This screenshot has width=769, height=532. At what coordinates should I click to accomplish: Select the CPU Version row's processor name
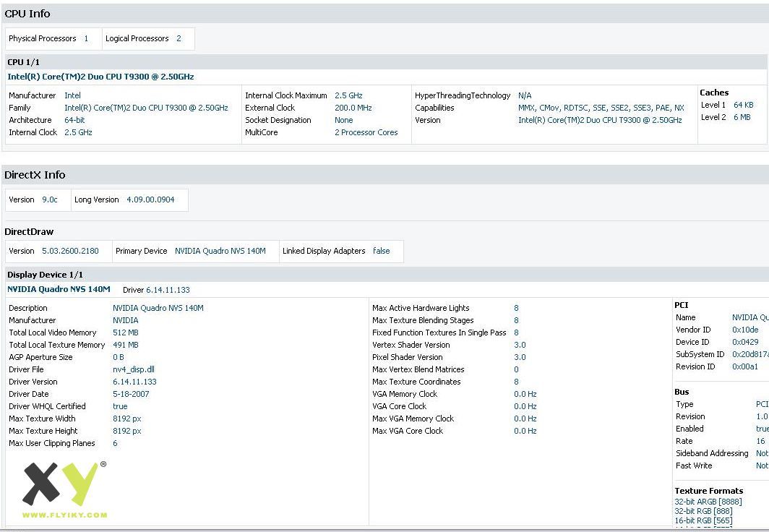point(600,120)
